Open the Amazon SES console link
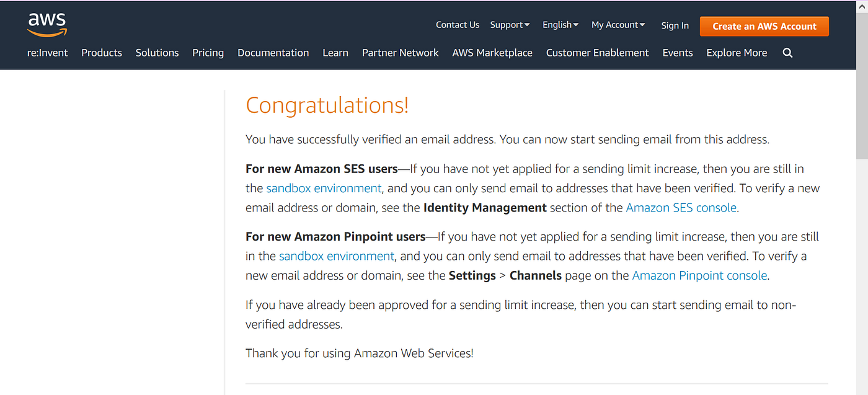Viewport: 868px width, 395px height. pyautogui.click(x=681, y=207)
